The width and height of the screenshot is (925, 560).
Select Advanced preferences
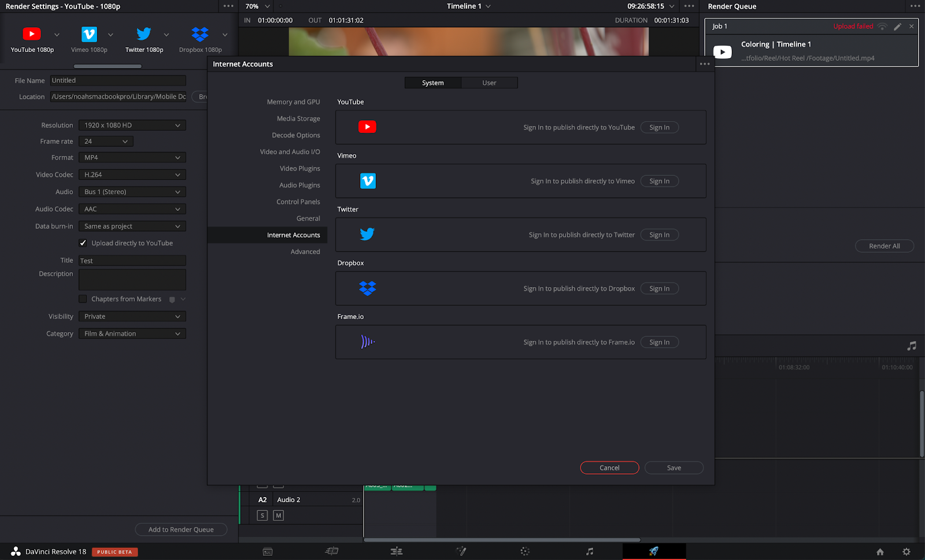(x=305, y=252)
